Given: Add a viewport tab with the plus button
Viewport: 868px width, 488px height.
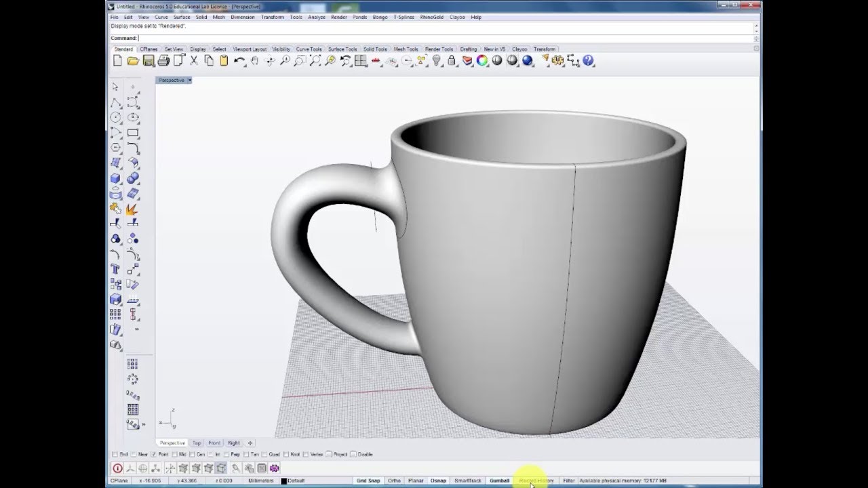Looking at the screenshot, I should 250,443.
